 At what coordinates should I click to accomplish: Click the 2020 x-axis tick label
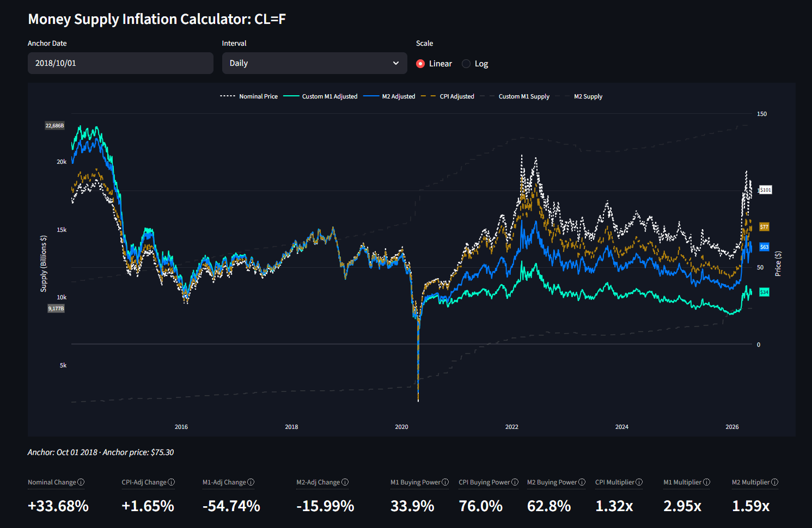point(401,427)
